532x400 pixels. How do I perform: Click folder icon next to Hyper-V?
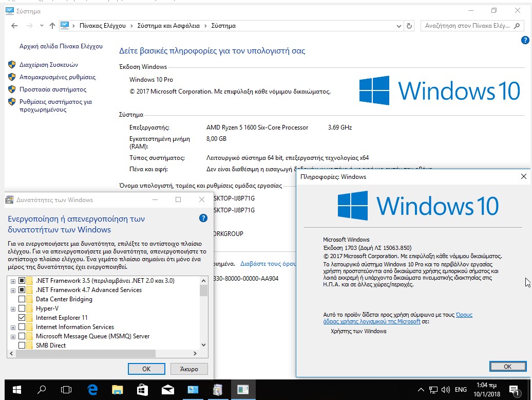[x=29, y=308]
